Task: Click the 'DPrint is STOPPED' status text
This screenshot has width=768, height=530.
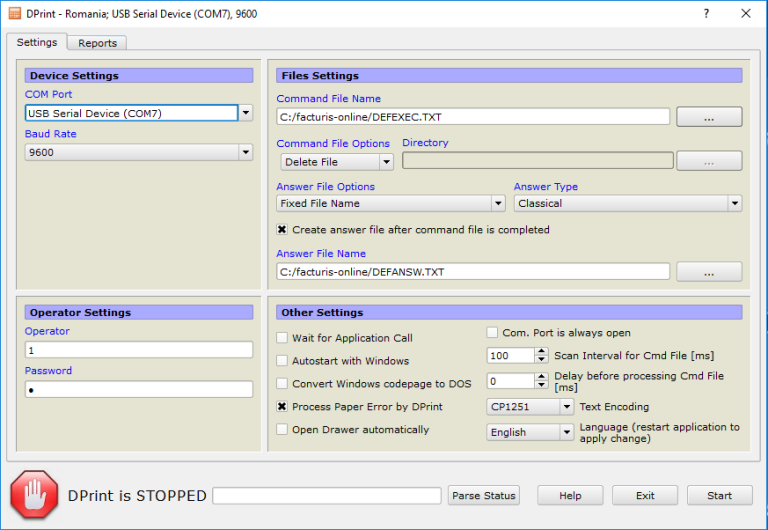Action: (x=137, y=496)
